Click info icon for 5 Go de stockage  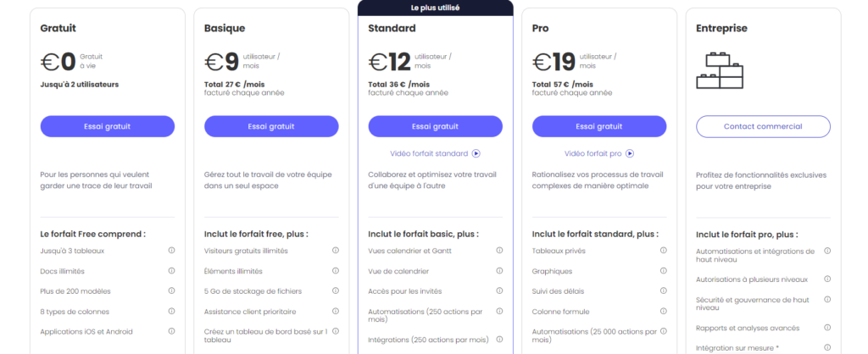pos(336,291)
